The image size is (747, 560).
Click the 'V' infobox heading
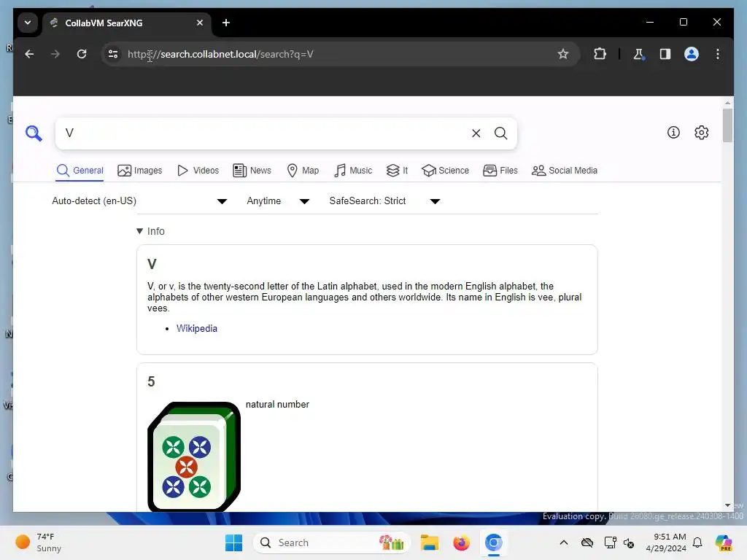point(152,264)
